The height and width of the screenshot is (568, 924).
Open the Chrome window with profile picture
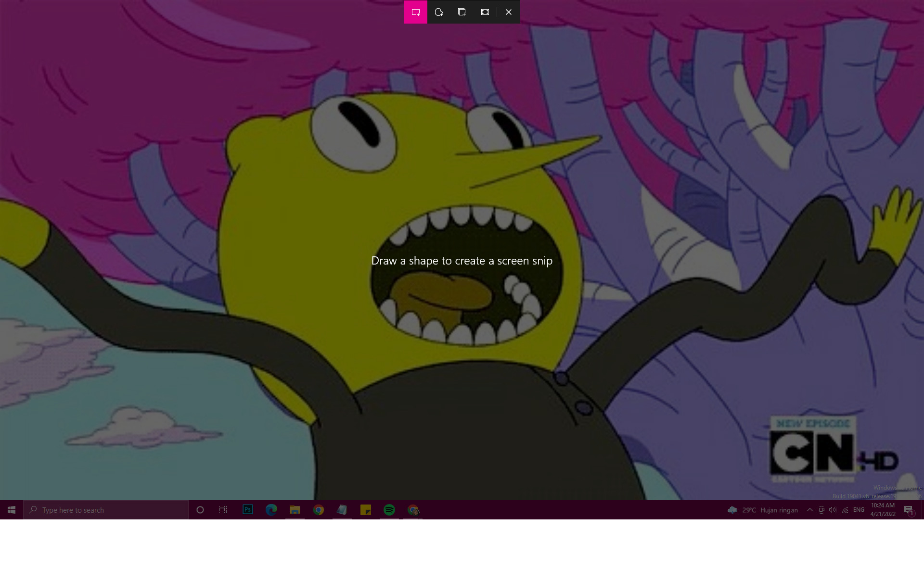(x=413, y=510)
